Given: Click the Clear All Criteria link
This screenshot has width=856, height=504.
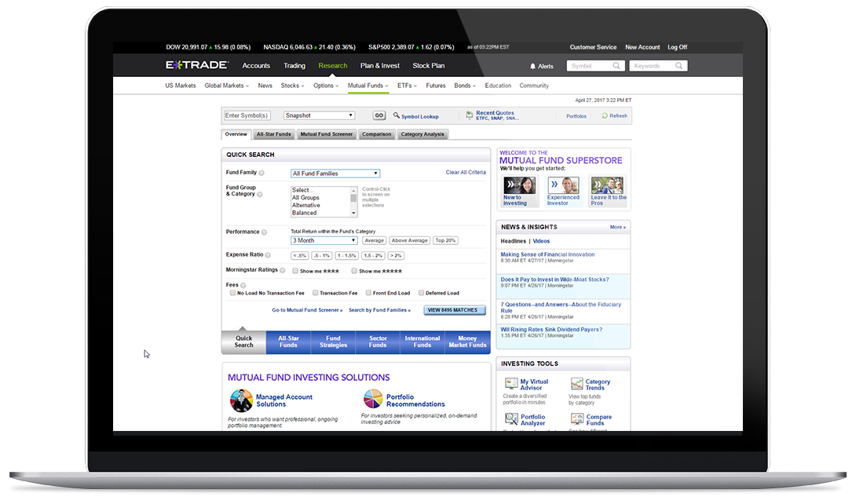Looking at the screenshot, I should (x=466, y=173).
